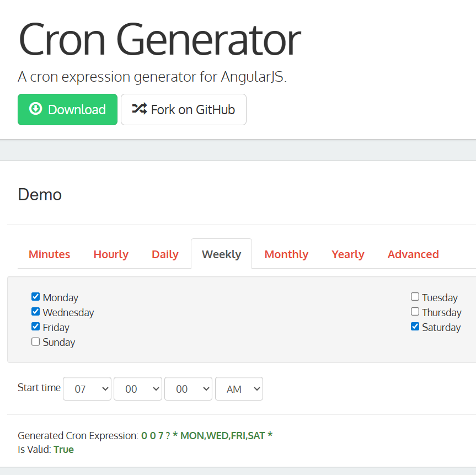The width and height of the screenshot is (476, 475).
Task: Disable the Wednesday checkbox
Action: point(36,312)
